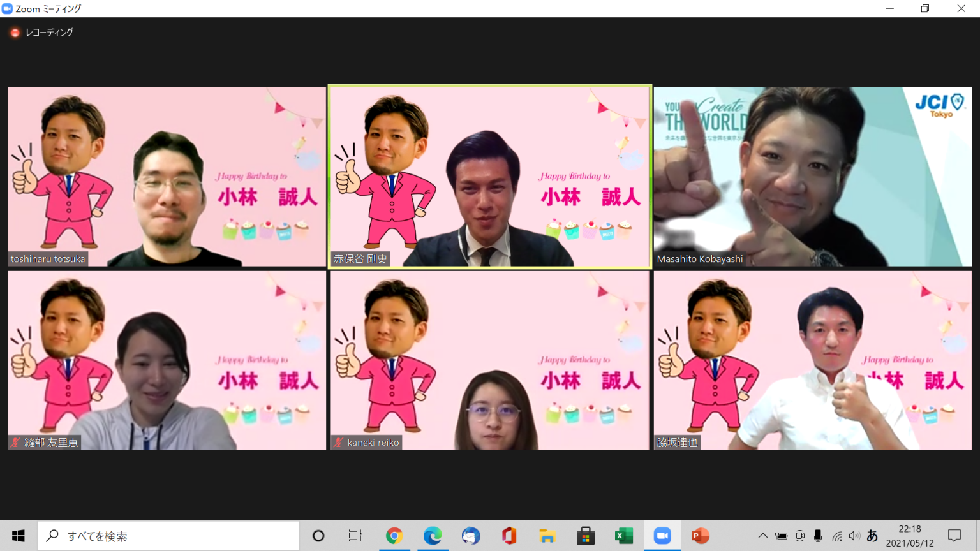980x551 pixels.
Task: Toggle Japanese IME input mode indicator
Action: [x=872, y=536]
